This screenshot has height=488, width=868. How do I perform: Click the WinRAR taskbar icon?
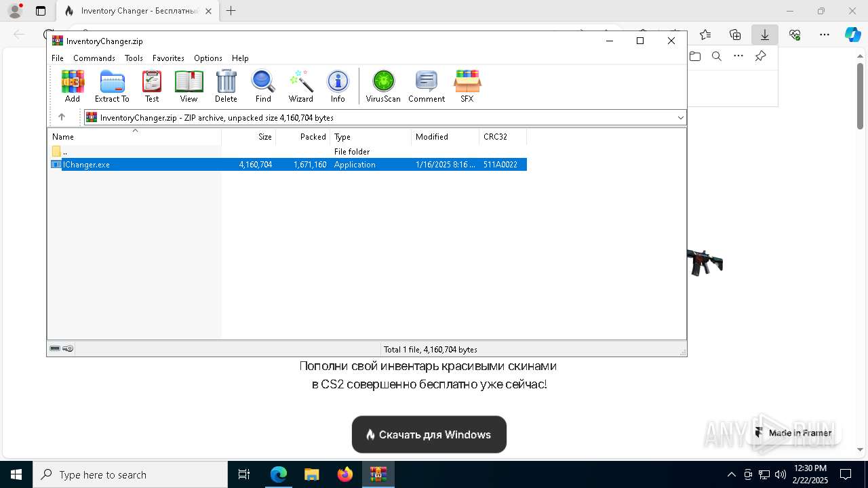click(378, 474)
